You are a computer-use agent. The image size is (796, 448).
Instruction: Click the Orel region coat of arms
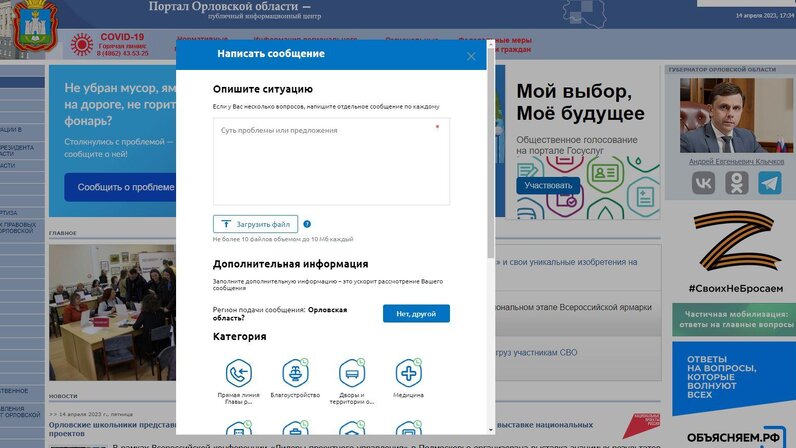(35, 25)
